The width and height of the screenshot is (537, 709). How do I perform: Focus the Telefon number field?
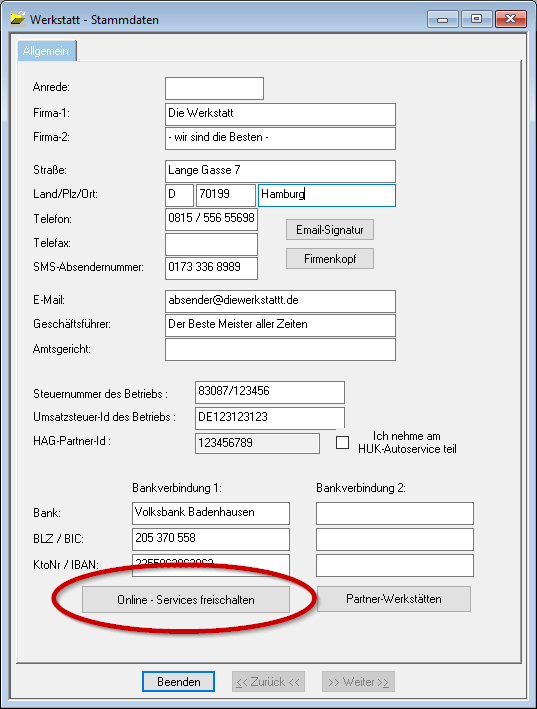tap(211, 219)
